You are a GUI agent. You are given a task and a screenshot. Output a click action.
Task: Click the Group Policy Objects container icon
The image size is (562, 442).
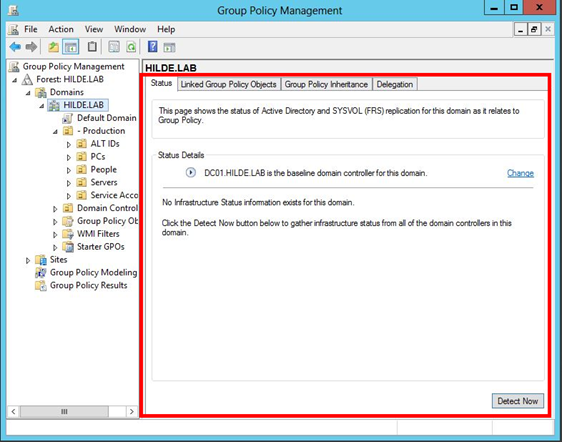pos(68,221)
